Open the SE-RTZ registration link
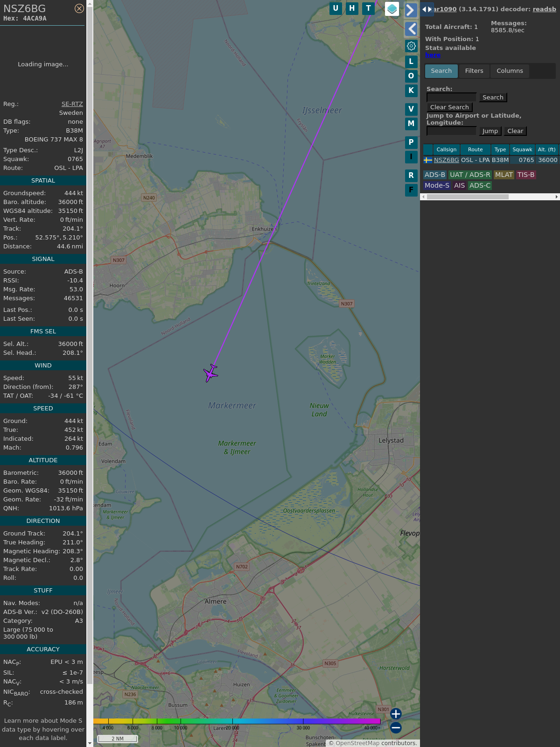Image resolution: width=560 pixels, height=747 pixels. 72,104
